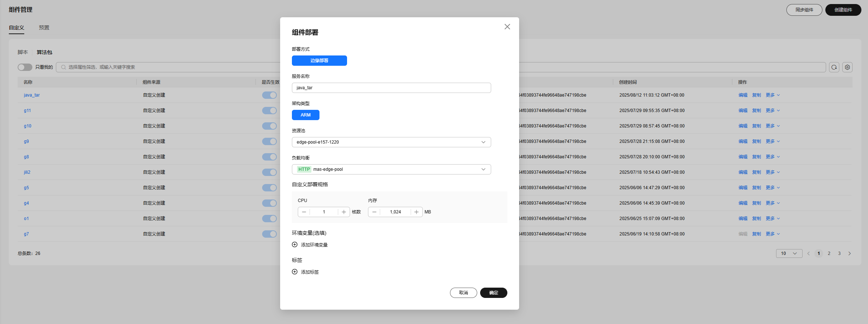
Task: Disable 是否生效 switch for g7 row
Action: [x=269, y=234]
